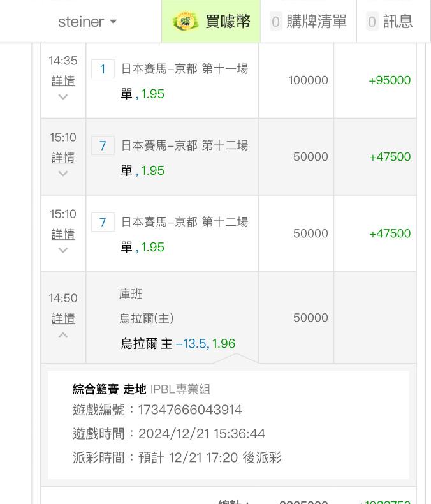Viewport: 431px width, 504px height.
Task: Click 詳情 link in first 15:10 row
Action: 63,158
